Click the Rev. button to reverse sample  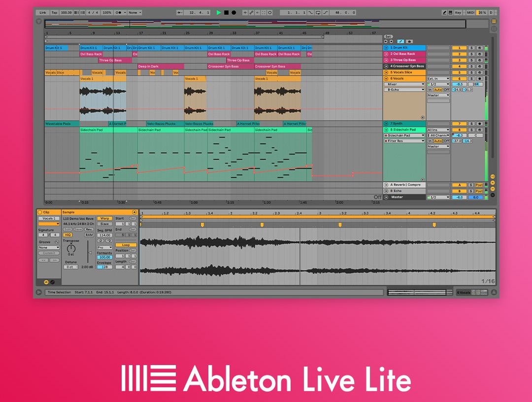coord(89,230)
